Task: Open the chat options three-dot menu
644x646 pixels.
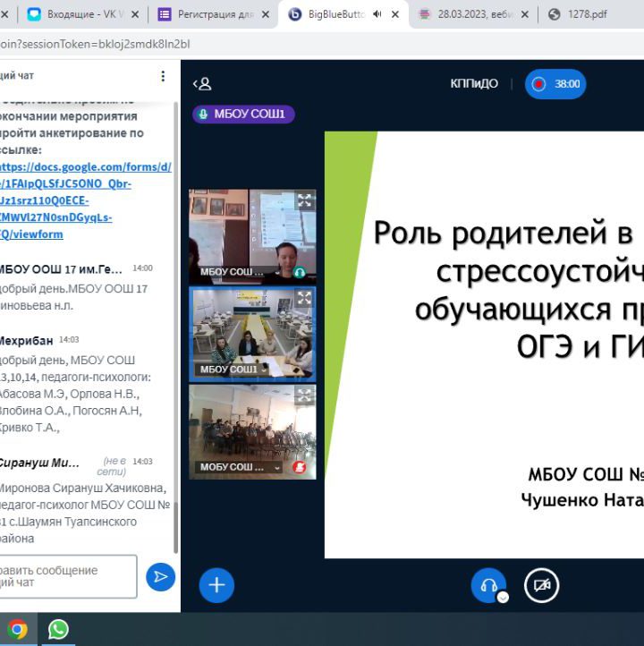Action: tap(163, 76)
